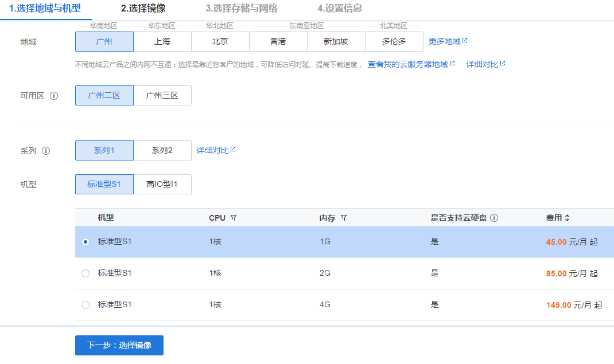The width and height of the screenshot is (614, 364).
Task: Select the 高IO型I1 machine type
Action: [x=162, y=184]
